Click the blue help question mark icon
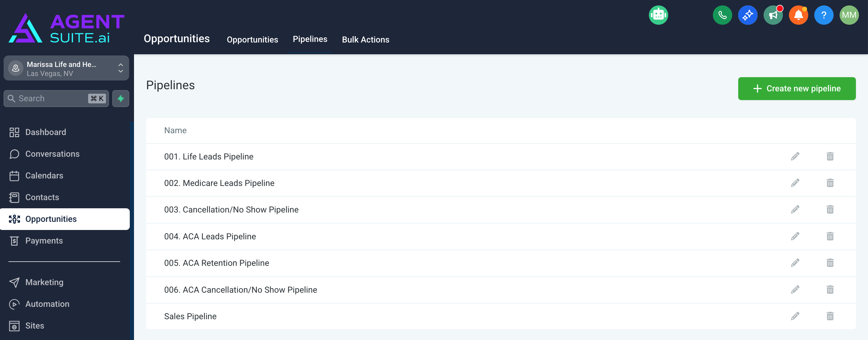 [824, 15]
